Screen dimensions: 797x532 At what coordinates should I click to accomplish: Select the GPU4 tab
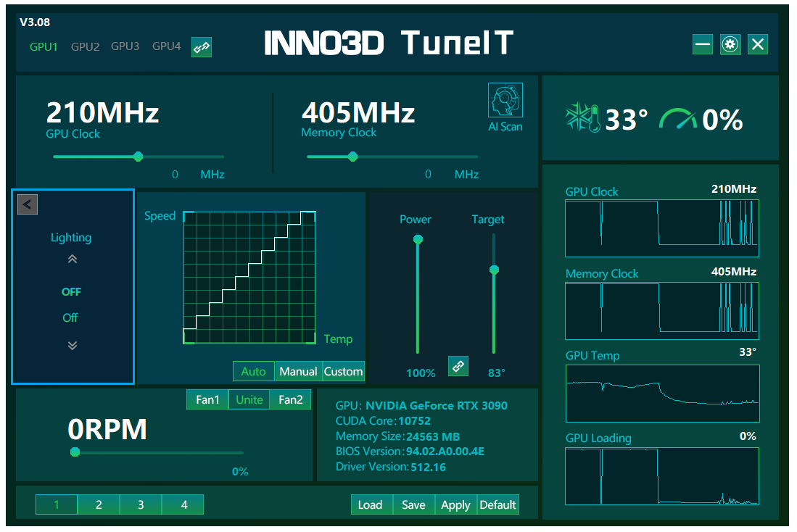coord(166,46)
